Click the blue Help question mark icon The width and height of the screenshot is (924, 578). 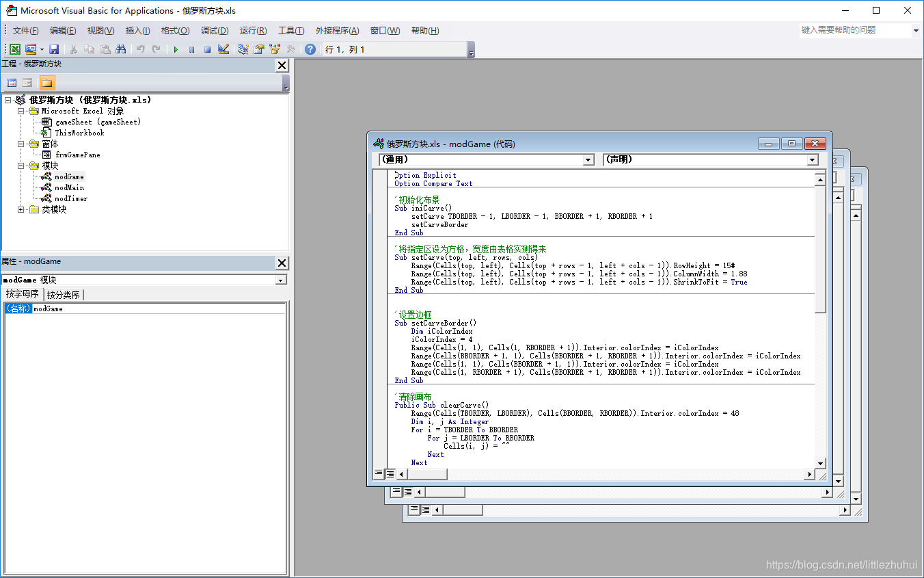point(310,49)
